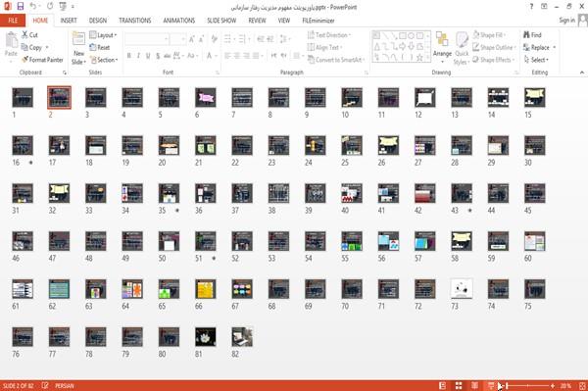Select slide 81 thumbnail
The height and width of the screenshot is (391, 588).
(x=206, y=337)
